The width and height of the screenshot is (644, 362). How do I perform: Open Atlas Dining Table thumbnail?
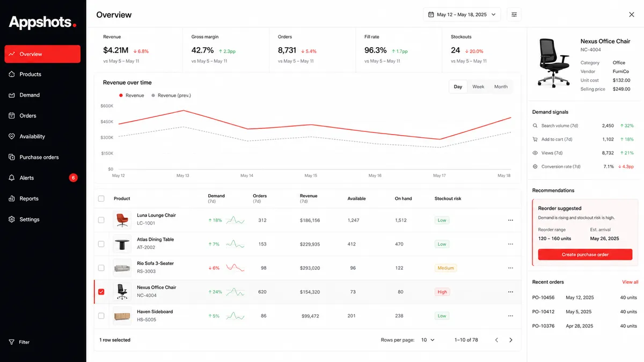122,244
